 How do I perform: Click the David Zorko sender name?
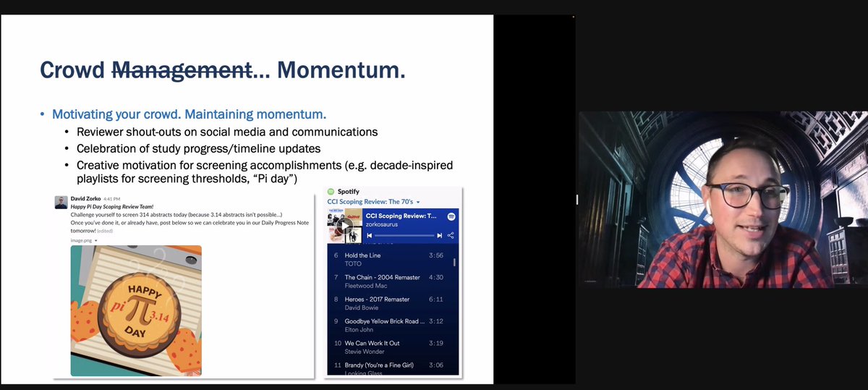point(86,198)
